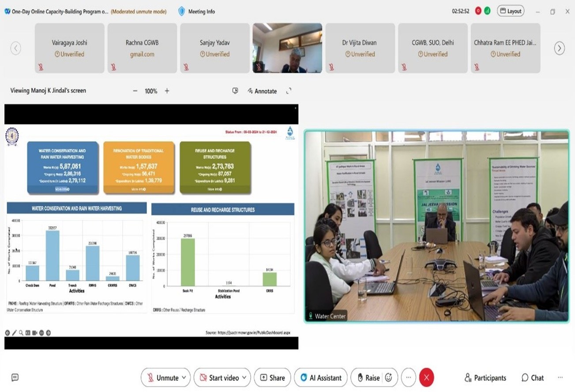Image resolution: width=575 pixels, height=392 pixels.
Task: Open the AI Assistant panel
Action: tap(320, 377)
